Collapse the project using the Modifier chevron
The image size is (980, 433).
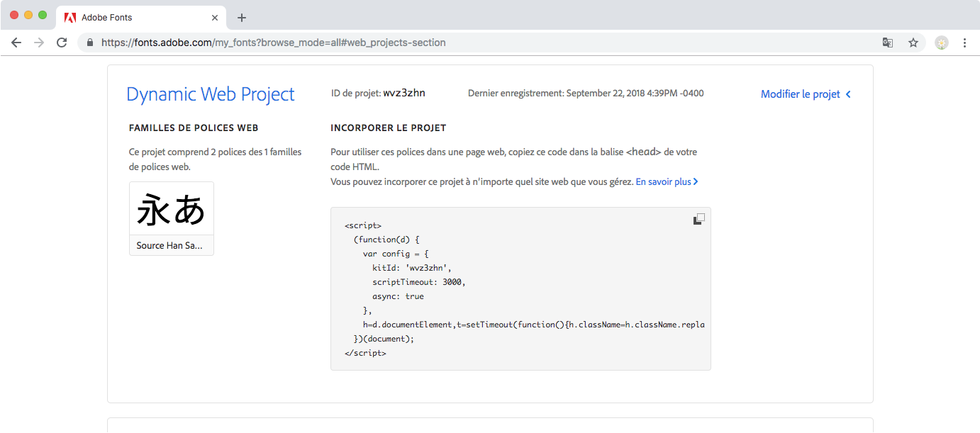tap(848, 94)
